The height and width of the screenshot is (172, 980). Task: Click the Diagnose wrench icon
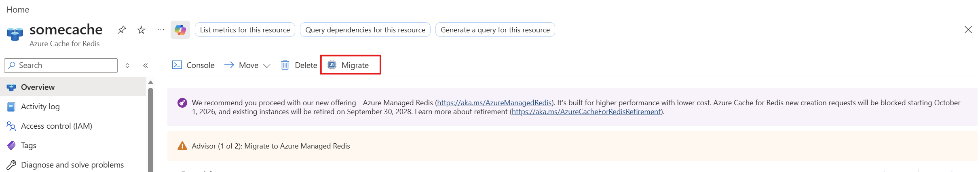click(11, 165)
